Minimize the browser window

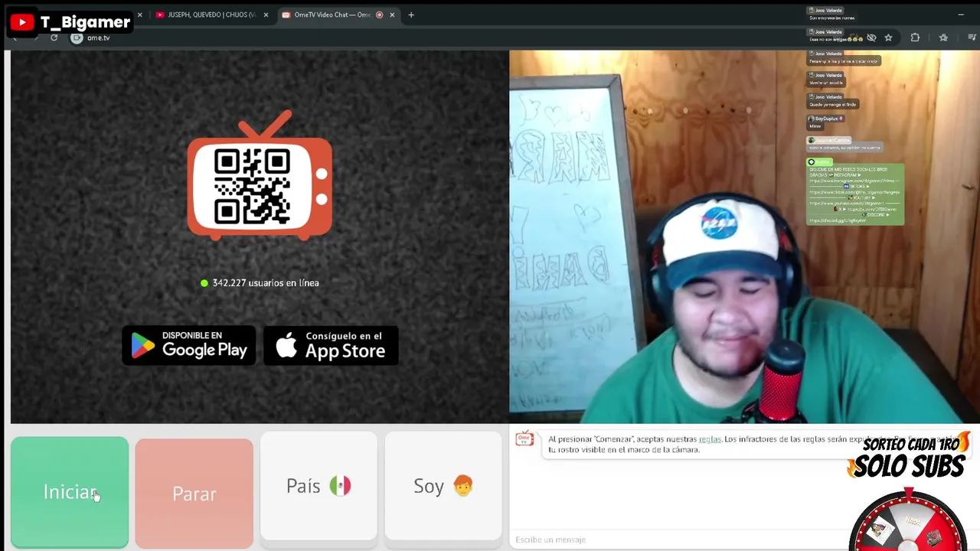point(961,15)
